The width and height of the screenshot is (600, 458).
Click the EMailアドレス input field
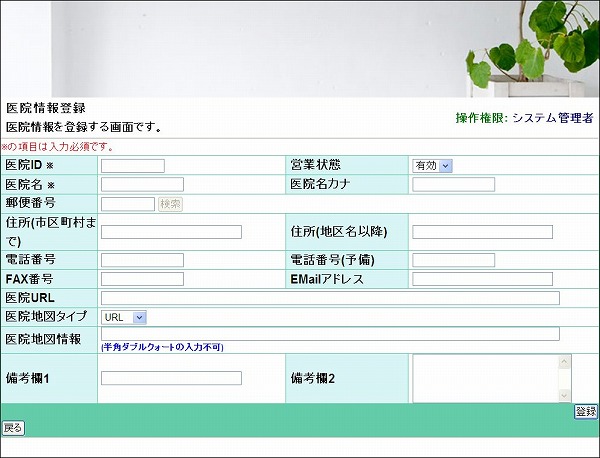[481, 279]
